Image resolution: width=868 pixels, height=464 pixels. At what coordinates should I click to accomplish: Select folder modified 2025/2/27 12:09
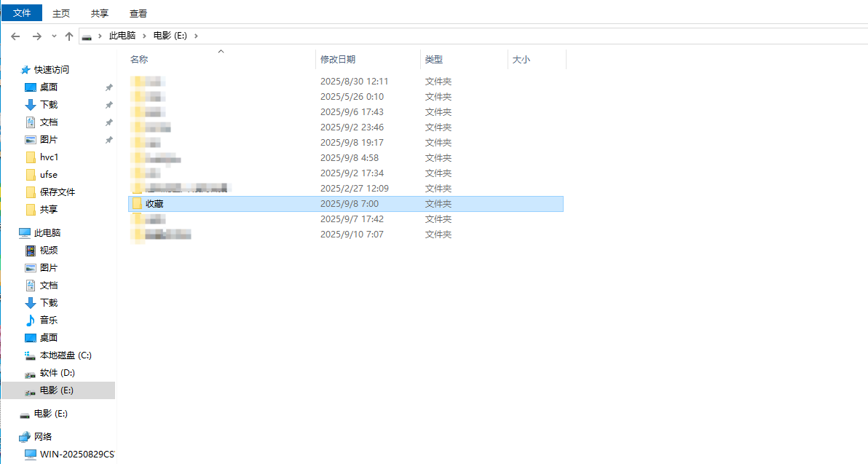[x=346, y=188]
